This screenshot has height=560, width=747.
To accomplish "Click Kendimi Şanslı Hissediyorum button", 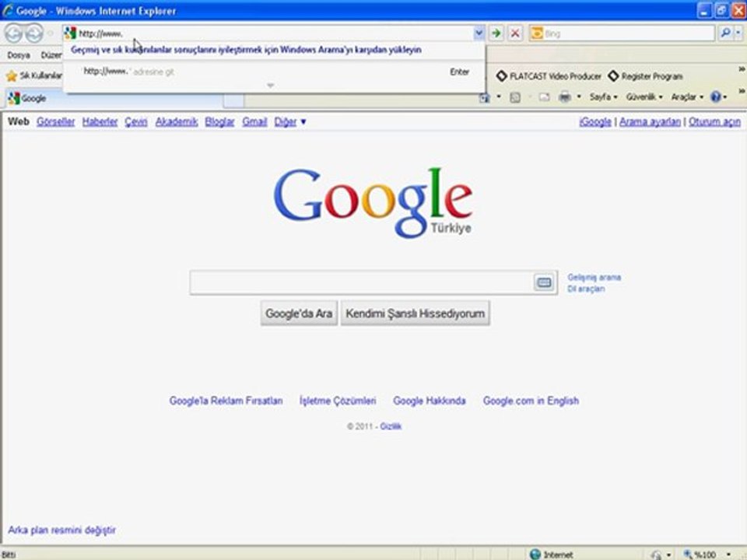I will 415,313.
